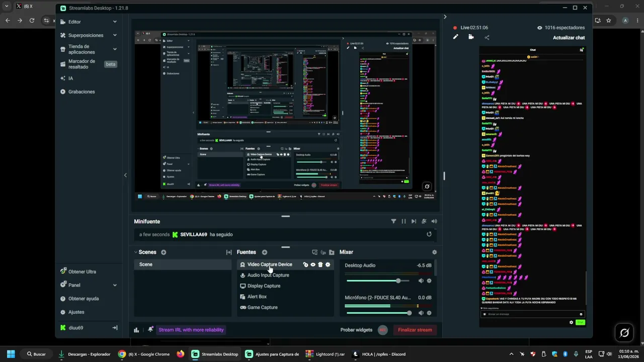Mute Desktop Audio in the Mixer
Viewport: 644px width, 362px height.
pos(421,281)
